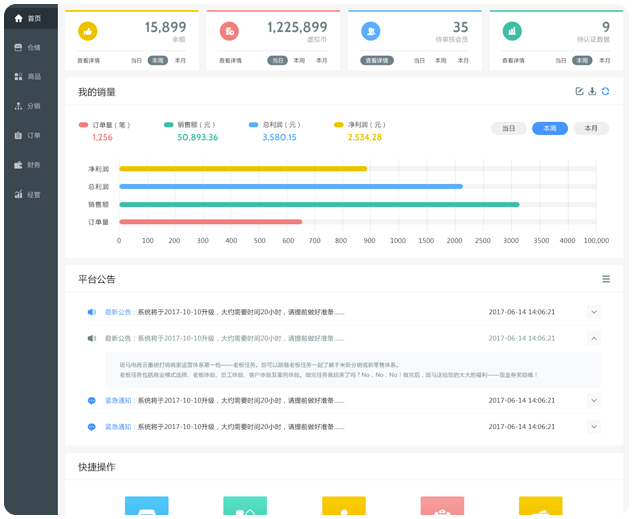This screenshot has height=519, width=633.
Task: Click the yellow thumbs-up icon on 余额 card
Action: click(x=88, y=32)
